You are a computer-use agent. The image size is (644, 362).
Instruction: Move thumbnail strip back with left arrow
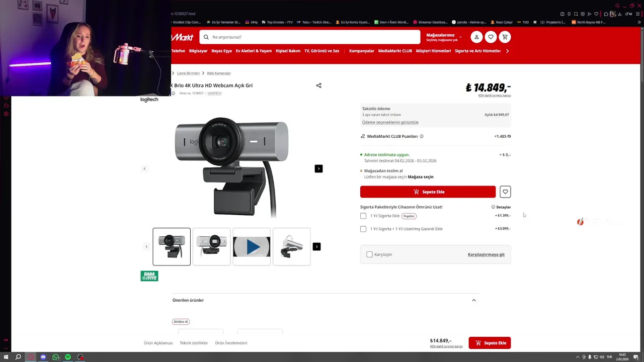146,246
